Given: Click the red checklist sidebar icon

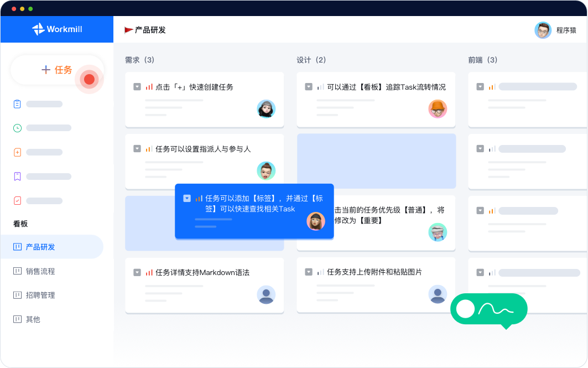Looking at the screenshot, I should [17, 201].
